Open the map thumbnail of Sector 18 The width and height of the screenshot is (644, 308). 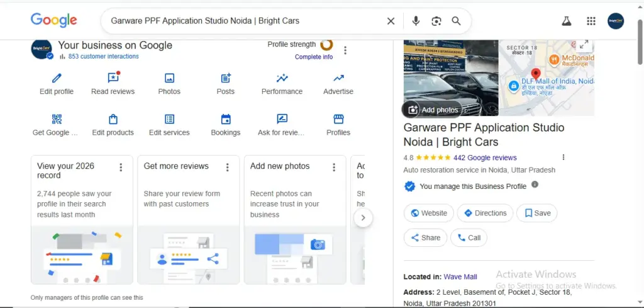[547, 77]
